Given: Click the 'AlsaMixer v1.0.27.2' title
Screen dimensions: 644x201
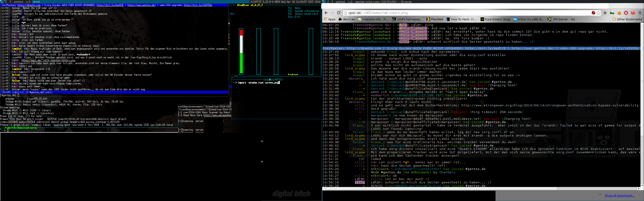Looking at the screenshot, I should (250, 5).
